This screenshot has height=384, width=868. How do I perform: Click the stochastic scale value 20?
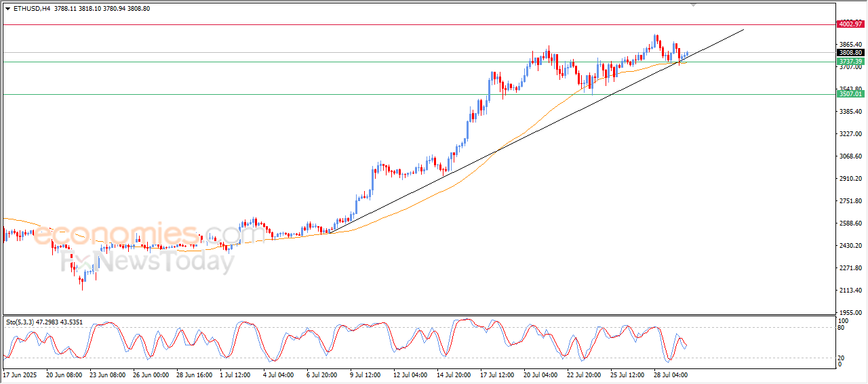[x=842, y=358]
